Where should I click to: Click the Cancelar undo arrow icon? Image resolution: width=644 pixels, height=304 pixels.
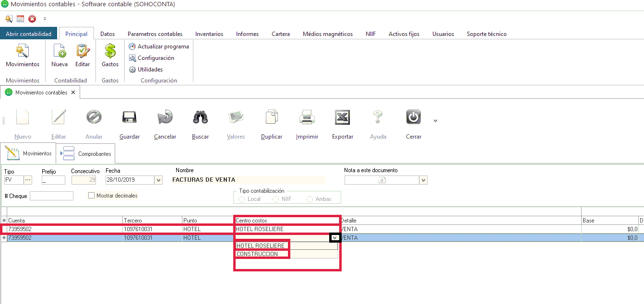[165, 118]
